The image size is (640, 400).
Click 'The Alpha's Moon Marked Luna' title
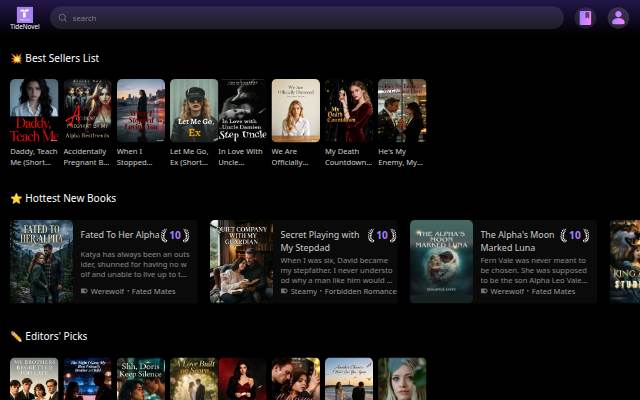click(517, 241)
